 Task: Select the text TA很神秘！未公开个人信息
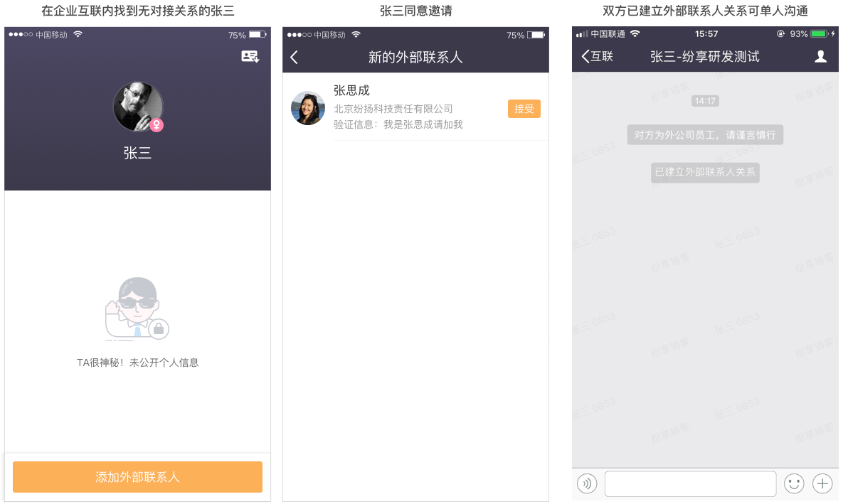(x=137, y=363)
